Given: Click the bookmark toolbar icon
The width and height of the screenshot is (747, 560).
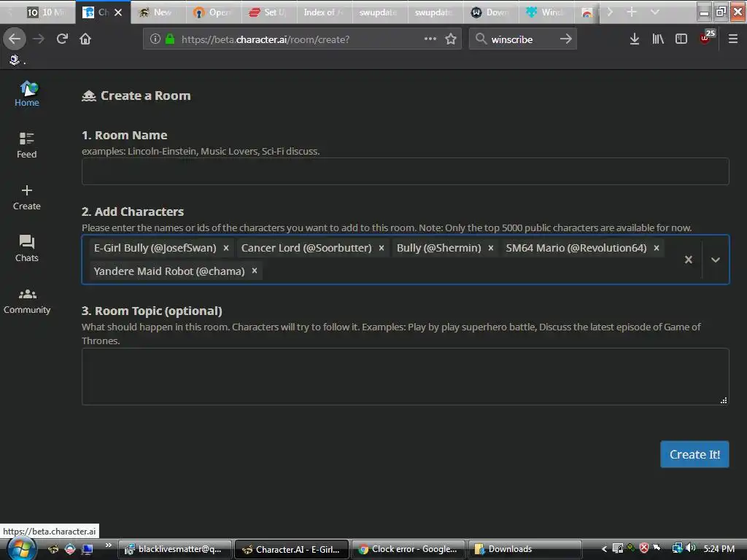Looking at the screenshot, I should click(15, 60).
